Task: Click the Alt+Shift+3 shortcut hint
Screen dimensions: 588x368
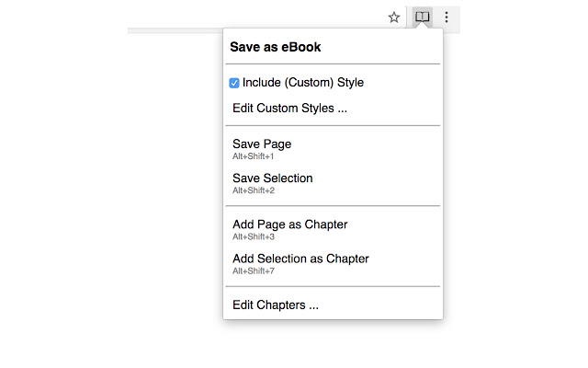Action: click(254, 236)
